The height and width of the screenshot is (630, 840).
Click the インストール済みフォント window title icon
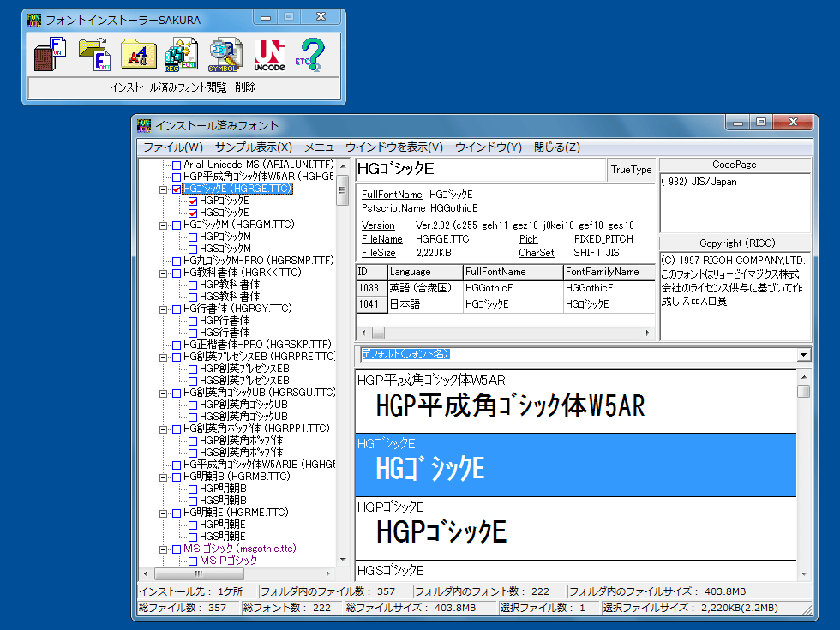[144, 125]
